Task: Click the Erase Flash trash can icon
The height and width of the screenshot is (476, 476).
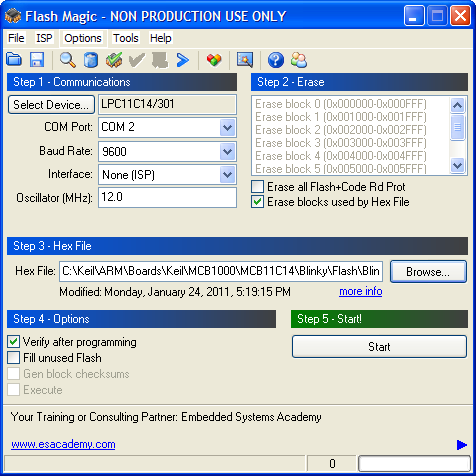Action: [91, 60]
